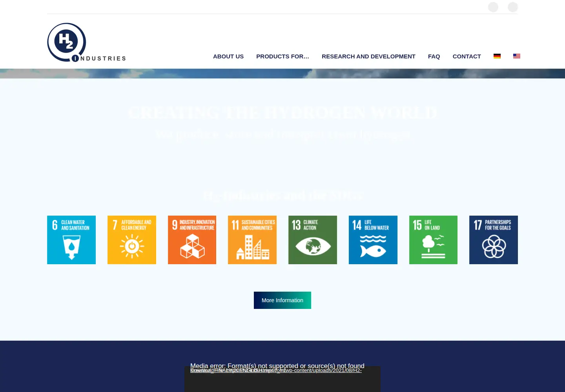Click the SDG 13 Climate Action icon

click(x=313, y=240)
